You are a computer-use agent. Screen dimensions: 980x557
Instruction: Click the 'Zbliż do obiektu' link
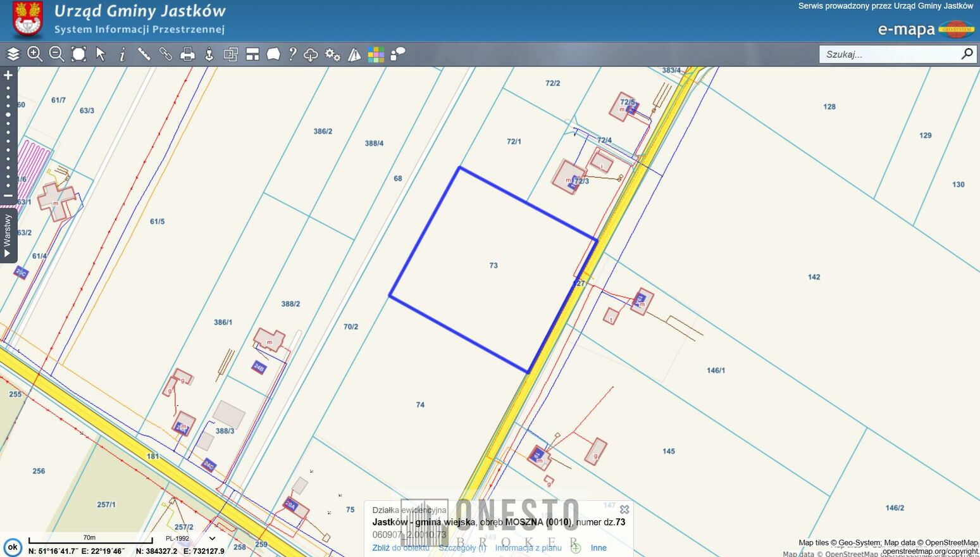click(x=400, y=548)
